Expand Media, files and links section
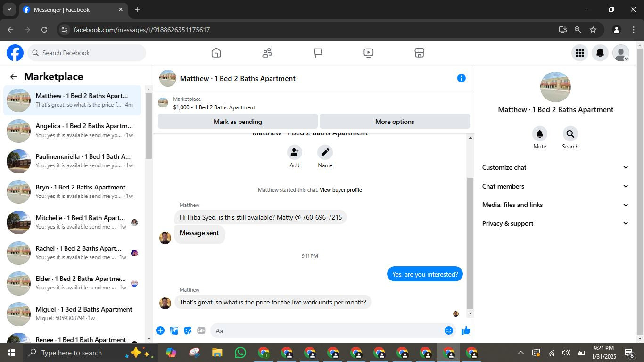The image size is (644, 362). tap(555, 205)
